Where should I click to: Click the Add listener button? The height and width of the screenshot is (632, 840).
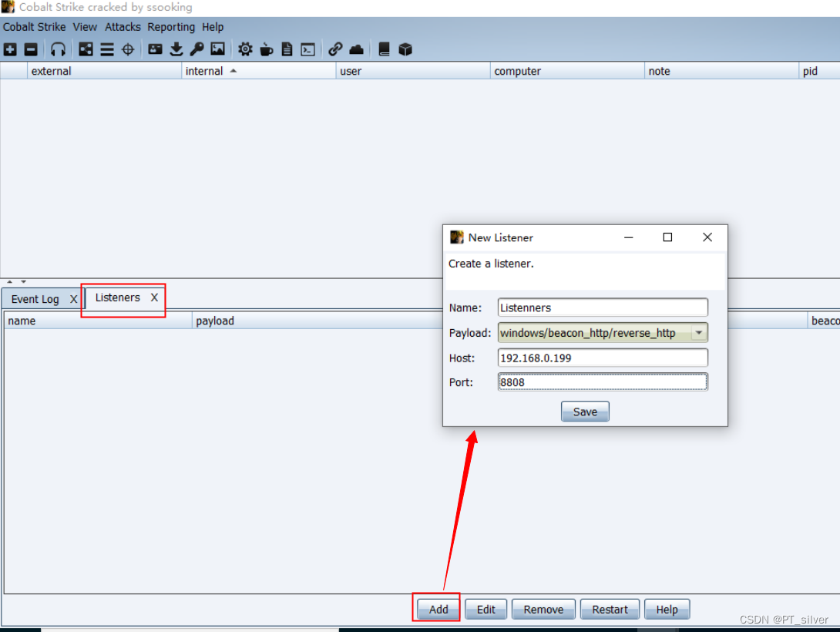coord(438,610)
